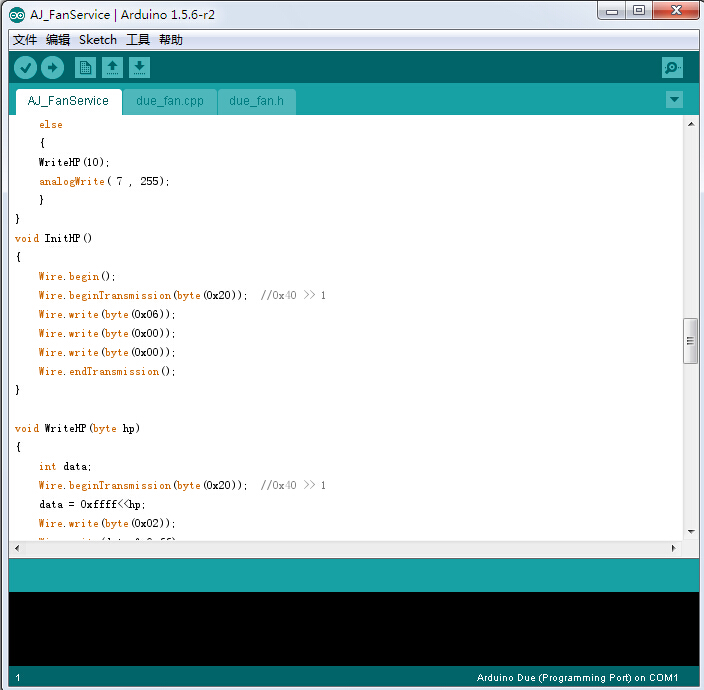The width and height of the screenshot is (704, 690).
Task: Switch to the due_fan.cpp tab
Action: tap(169, 101)
